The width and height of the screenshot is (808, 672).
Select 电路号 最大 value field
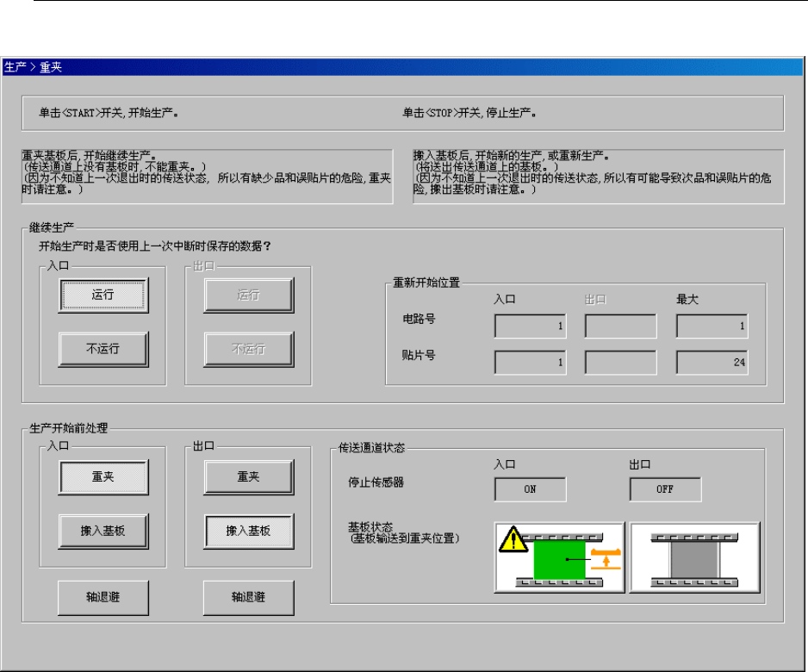712,326
